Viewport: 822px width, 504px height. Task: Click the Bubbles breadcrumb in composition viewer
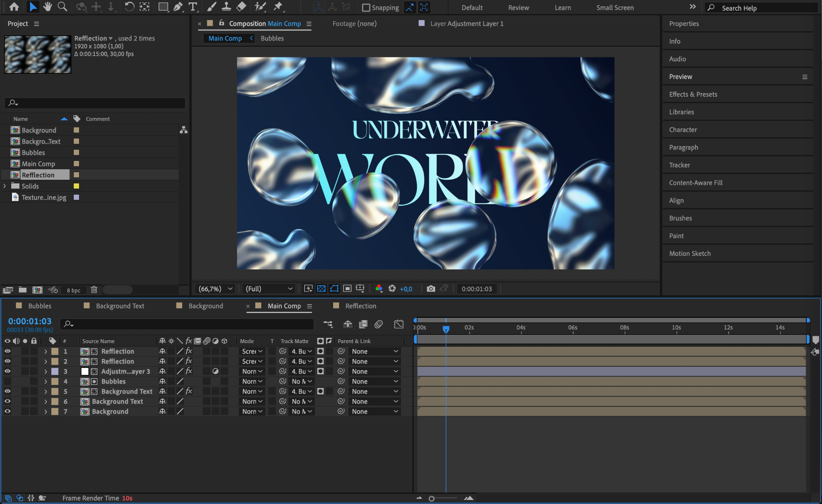pyautogui.click(x=272, y=38)
